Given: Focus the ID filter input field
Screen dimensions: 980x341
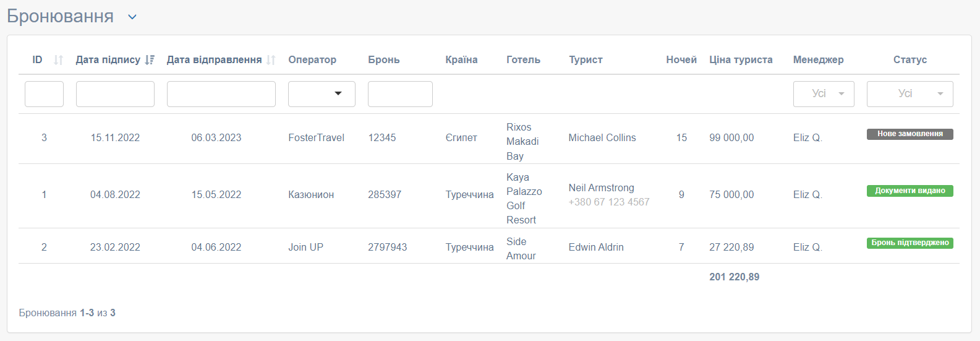Looking at the screenshot, I should 44,94.
